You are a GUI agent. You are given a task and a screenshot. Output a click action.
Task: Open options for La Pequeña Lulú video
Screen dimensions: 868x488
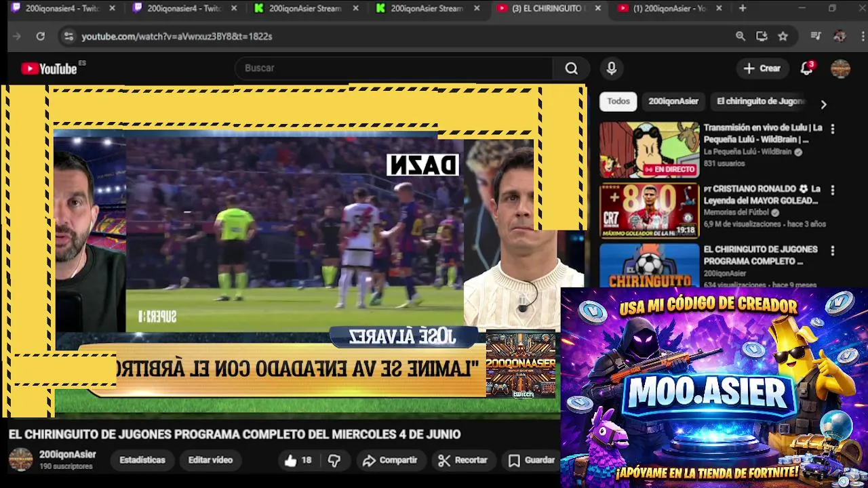pos(833,129)
